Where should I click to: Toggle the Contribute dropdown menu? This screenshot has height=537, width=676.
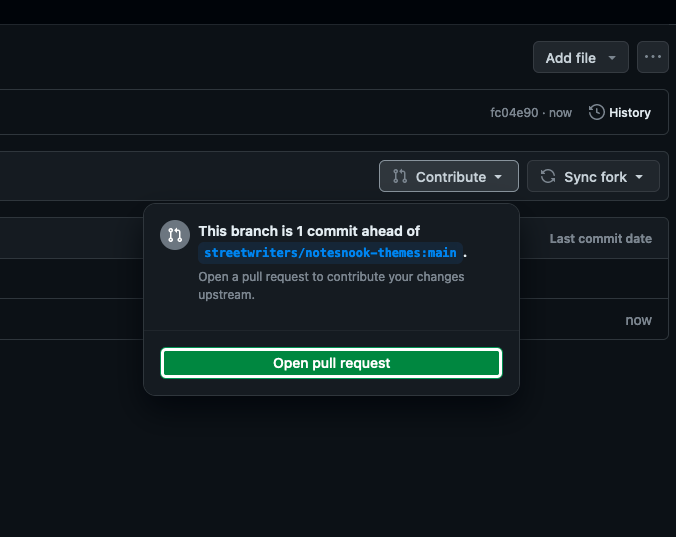449,177
